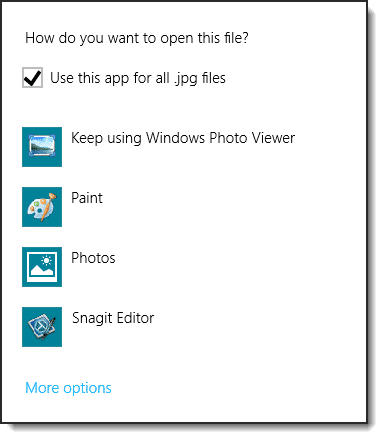Expand more app choices via More options
383x439 pixels.
(68, 388)
